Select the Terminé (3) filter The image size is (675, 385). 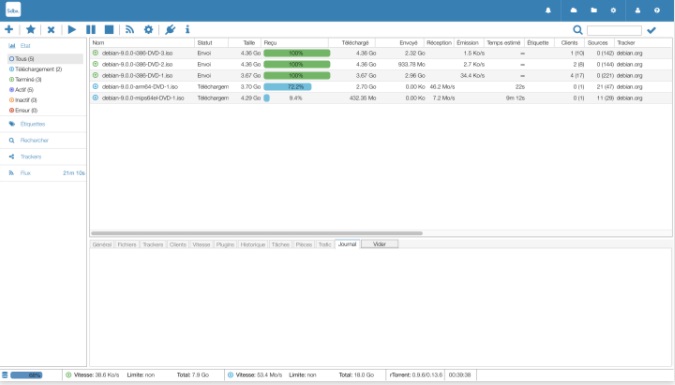[25, 79]
